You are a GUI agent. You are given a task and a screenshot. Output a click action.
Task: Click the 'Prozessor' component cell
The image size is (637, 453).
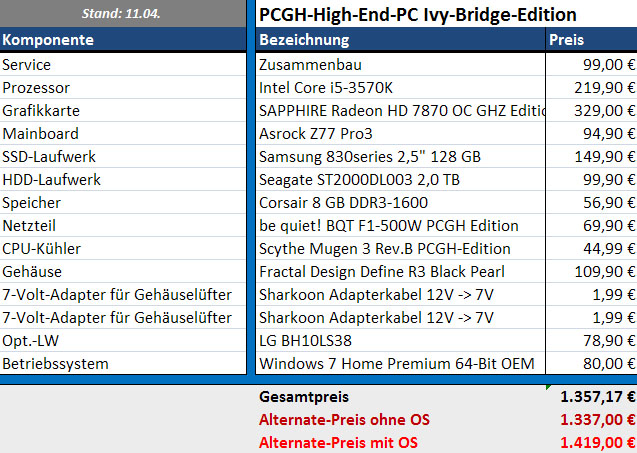coord(123,87)
